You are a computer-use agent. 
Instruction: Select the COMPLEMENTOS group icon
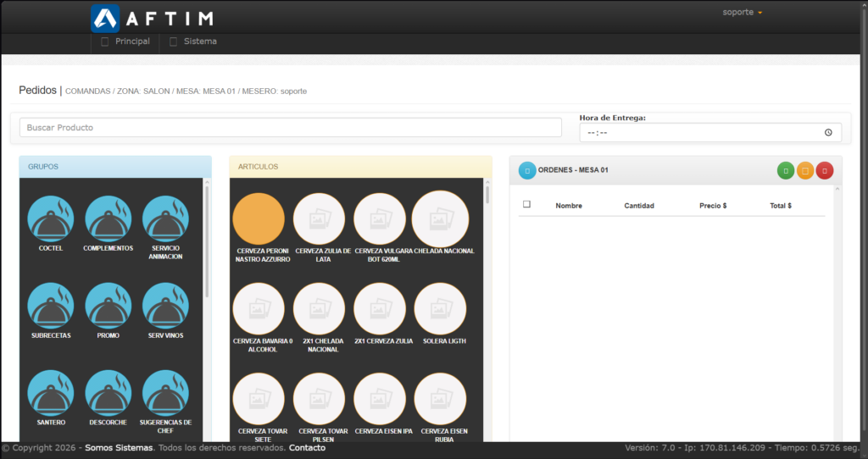tap(108, 218)
